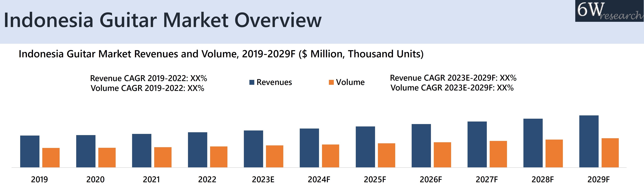Click the 2020 orange volume bar
Image resolution: width=644 pixels, height=196 pixels.
[x=107, y=157]
